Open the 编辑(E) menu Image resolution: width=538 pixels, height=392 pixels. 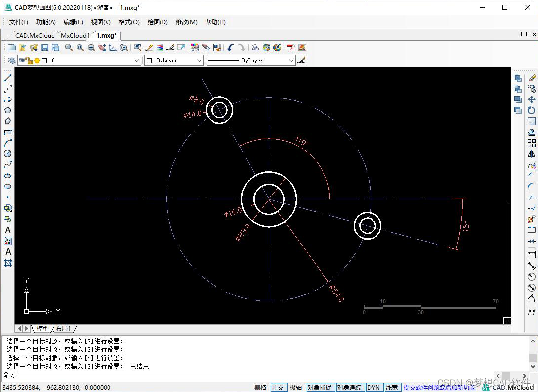coord(73,22)
